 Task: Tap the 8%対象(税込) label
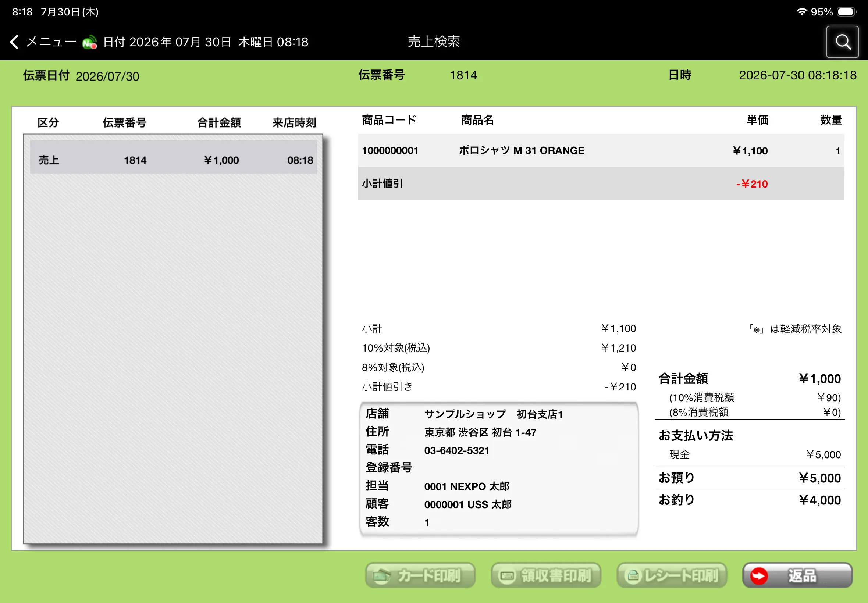tap(393, 367)
